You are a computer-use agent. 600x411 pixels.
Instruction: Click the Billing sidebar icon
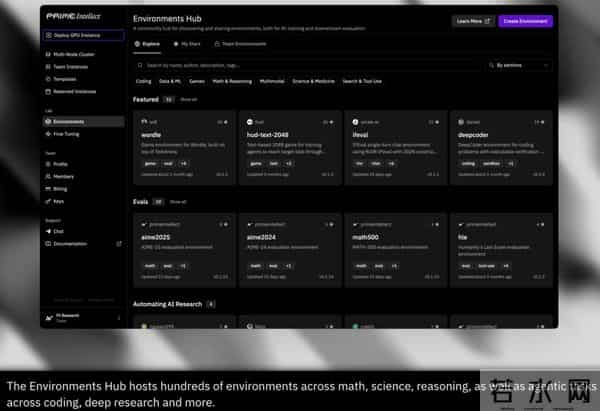click(x=48, y=186)
